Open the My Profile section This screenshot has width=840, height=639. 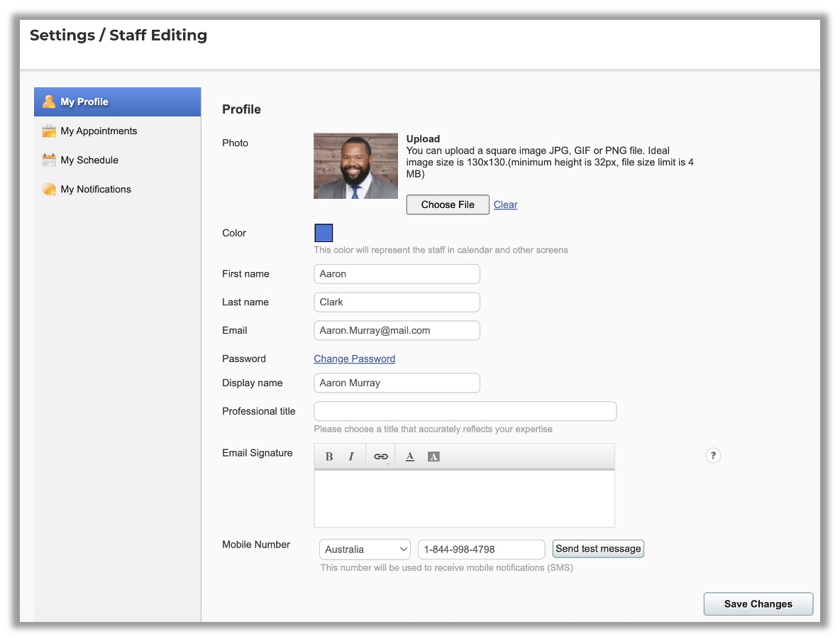117,102
